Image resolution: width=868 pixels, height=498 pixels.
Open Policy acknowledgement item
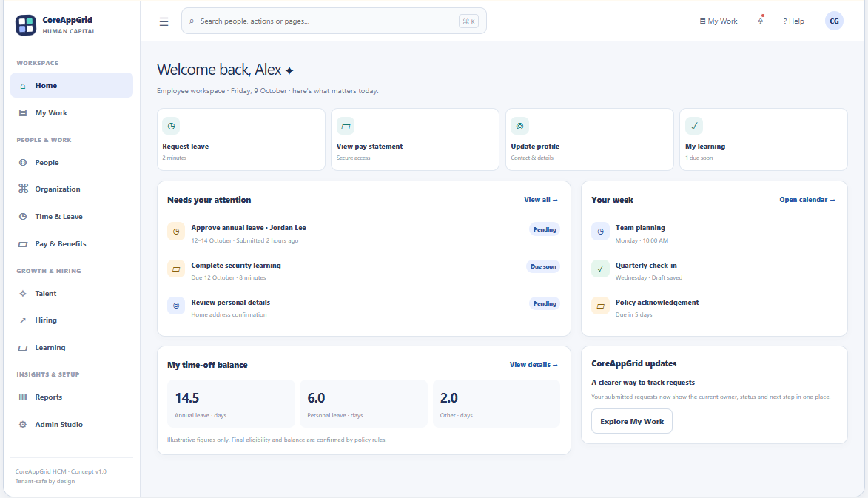coord(714,308)
